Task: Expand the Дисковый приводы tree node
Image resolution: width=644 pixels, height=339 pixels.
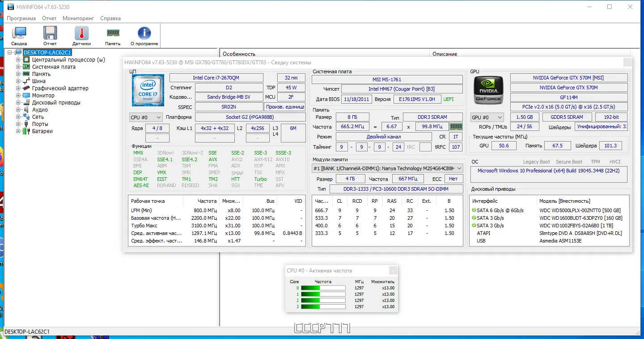Action: point(18,103)
